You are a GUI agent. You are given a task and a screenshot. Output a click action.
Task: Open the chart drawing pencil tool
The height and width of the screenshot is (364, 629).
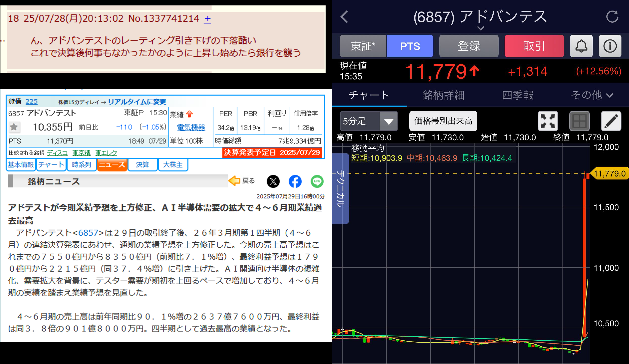[x=611, y=121]
